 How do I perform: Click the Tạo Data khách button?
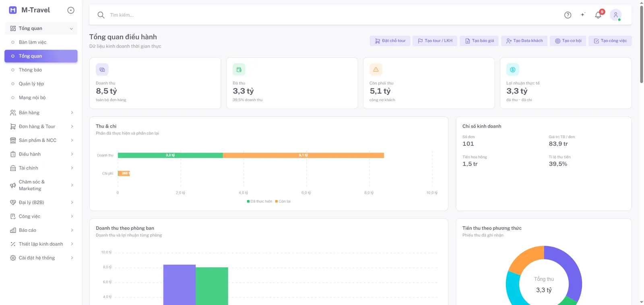(524, 41)
